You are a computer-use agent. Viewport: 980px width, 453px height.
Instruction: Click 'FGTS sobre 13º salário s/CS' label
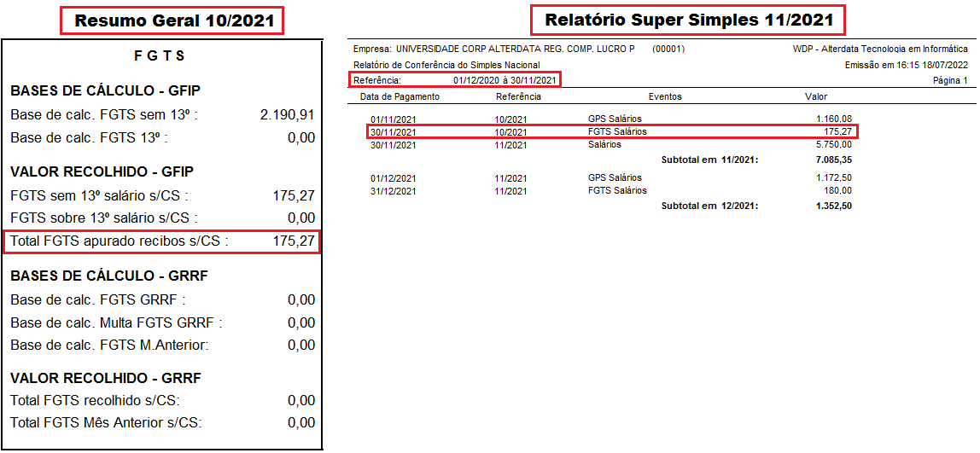(x=104, y=218)
